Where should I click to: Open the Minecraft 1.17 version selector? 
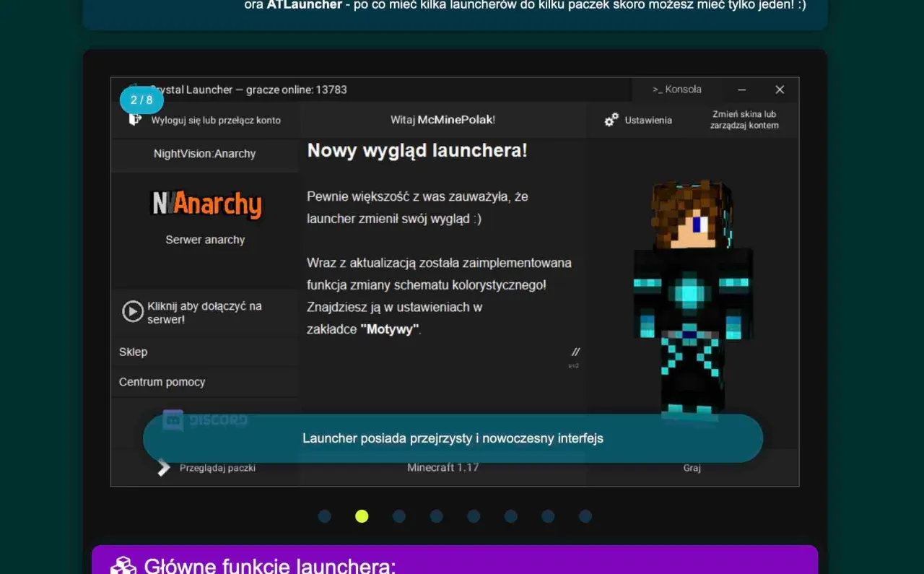[x=443, y=467]
